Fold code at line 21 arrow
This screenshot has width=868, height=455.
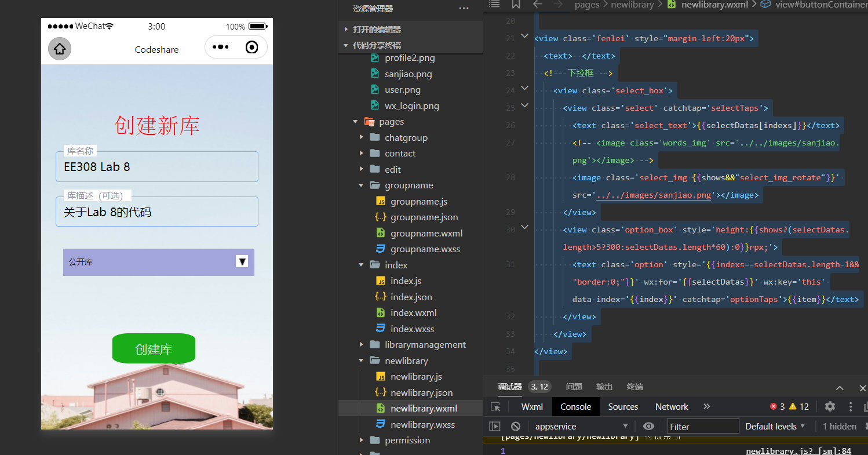click(x=525, y=36)
